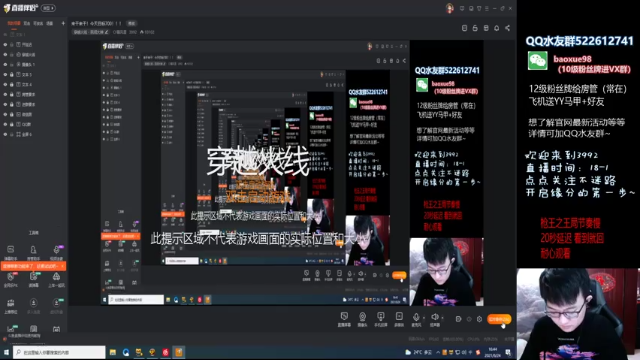Screen dimensions: 640x360
Task: Open the danmaku assistant tool in toolbox
Action: coord(11,252)
